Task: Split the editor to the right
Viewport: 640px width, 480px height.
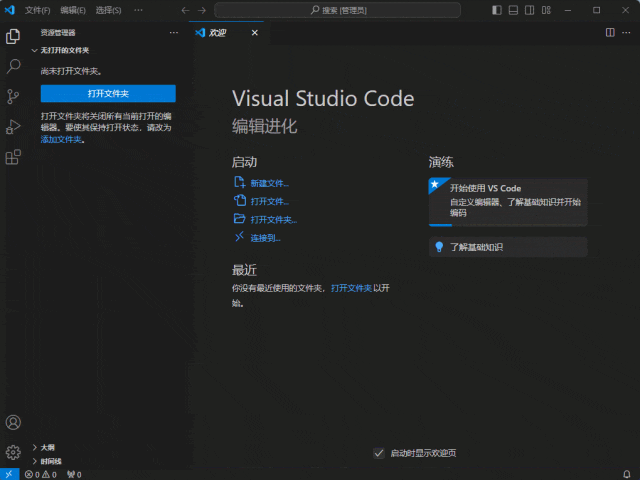Action: click(610, 32)
